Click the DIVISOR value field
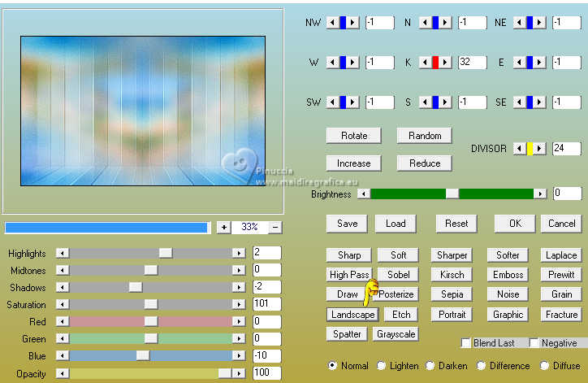The width and height of the screenshot is (588, 383). pyautogui.click(x=567, y=149)
